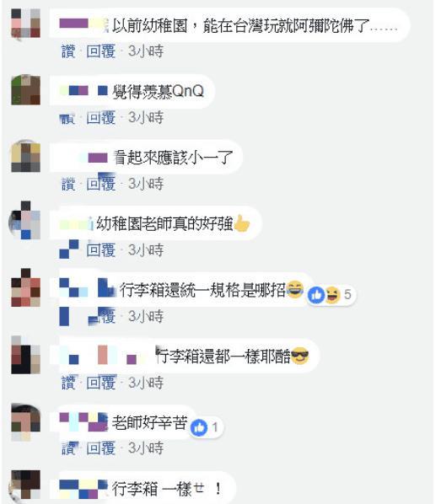Open avatar beside 看起來應該小一了 comment
This screenshot has height=504, width=441.
pyautogui.click(x=26, y=157)
